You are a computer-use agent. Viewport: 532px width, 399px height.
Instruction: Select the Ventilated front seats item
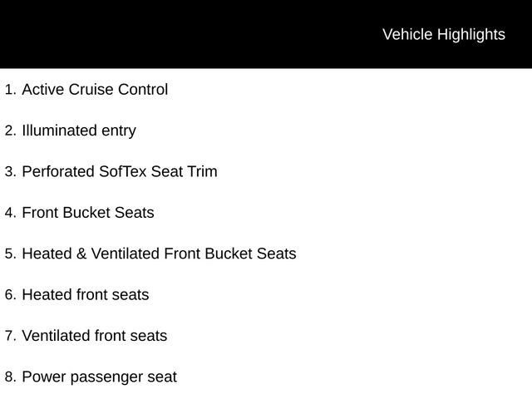click(95, 336)
